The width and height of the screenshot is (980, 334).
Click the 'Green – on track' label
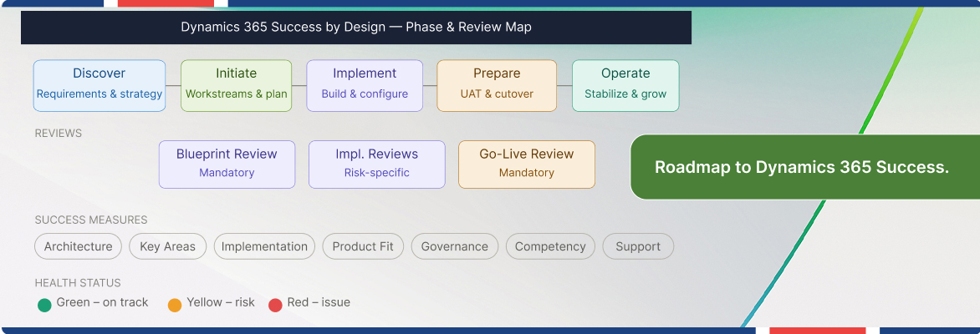pos(103,303)
